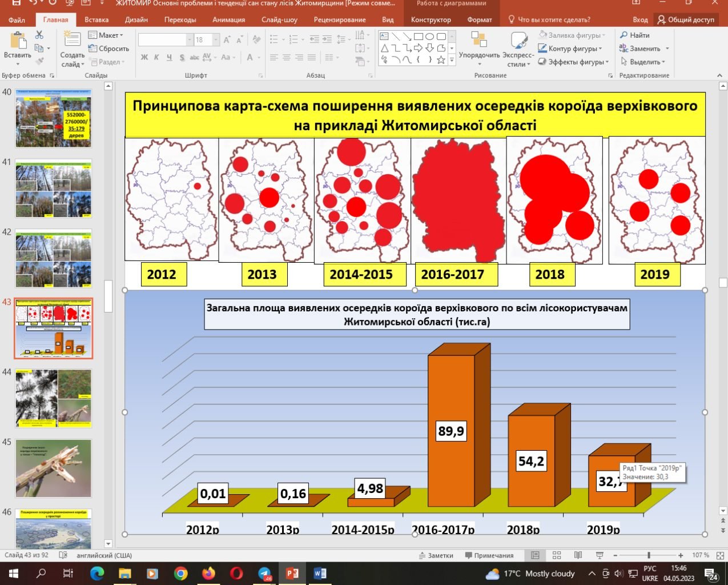
Task: Start slideshow from status bar icon
Action: (600, 555)
